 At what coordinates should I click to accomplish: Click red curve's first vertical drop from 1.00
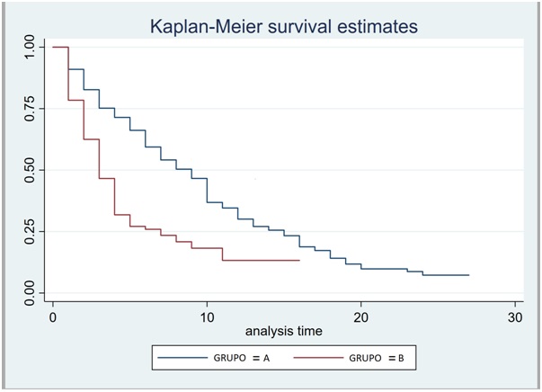68,74
